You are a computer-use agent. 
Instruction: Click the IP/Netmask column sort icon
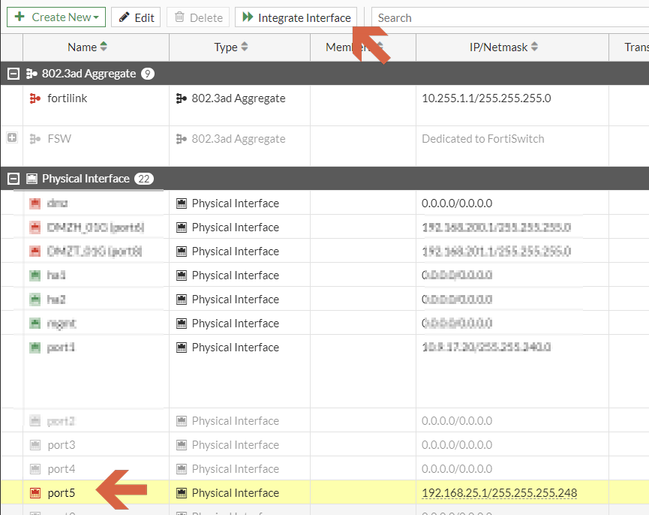tap(534, 47)
